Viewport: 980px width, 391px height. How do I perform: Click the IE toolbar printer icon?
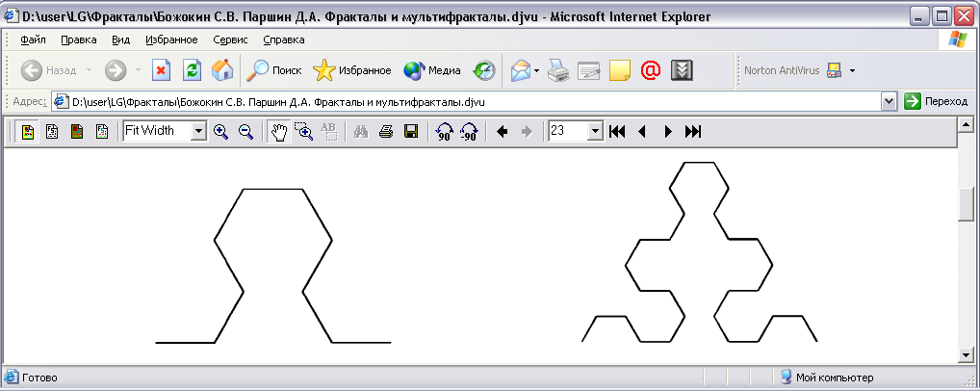(558, 70)
